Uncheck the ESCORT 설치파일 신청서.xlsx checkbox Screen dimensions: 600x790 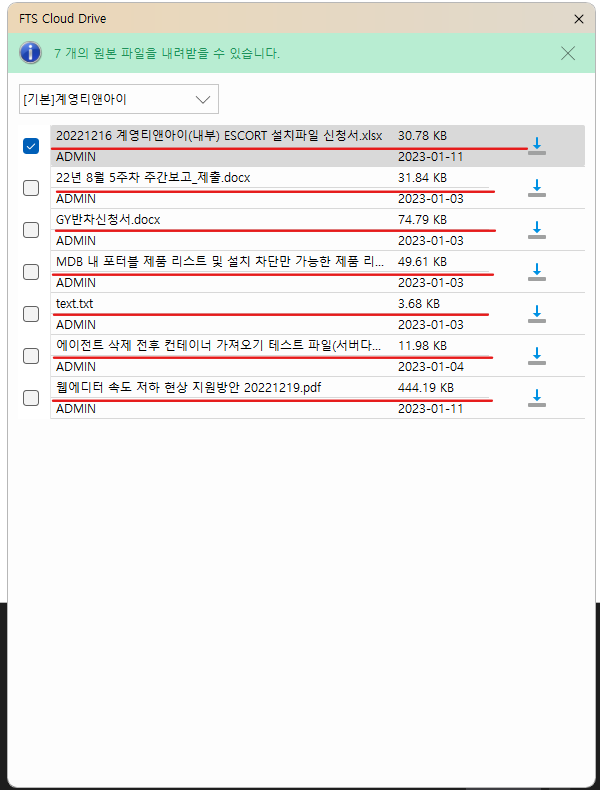pyautogui.click(x=31, y=146)
